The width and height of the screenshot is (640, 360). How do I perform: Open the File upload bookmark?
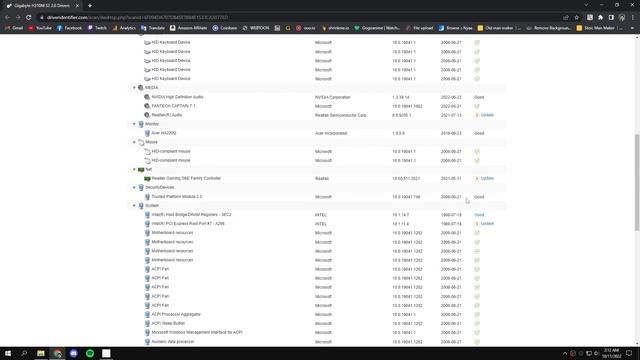419,28
